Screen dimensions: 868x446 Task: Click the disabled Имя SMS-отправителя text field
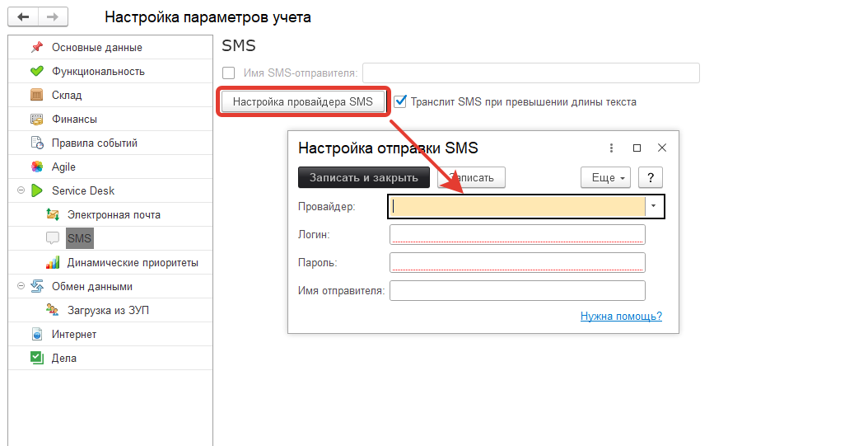531,73
